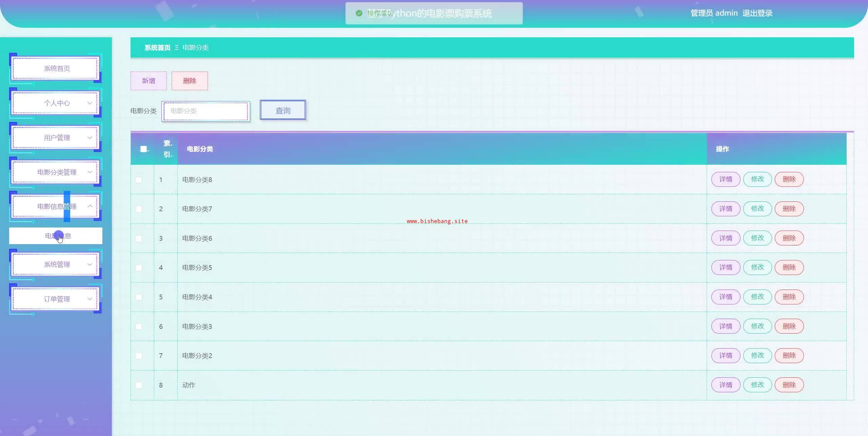Toggle the select-all checkbox in the table header
This screenshot has height=436, width=868.
143,149
